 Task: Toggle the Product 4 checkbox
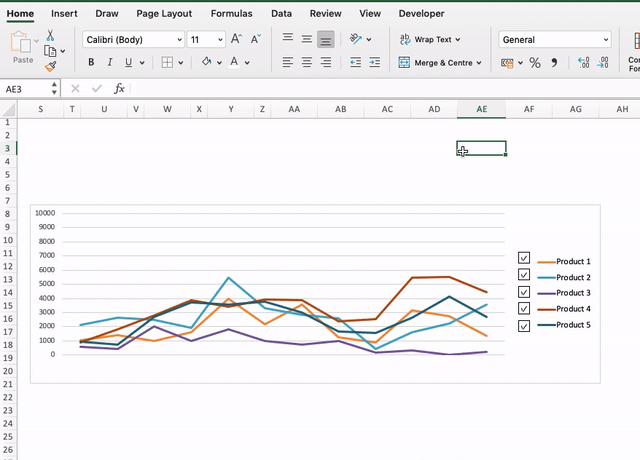(x=524, y=308)
